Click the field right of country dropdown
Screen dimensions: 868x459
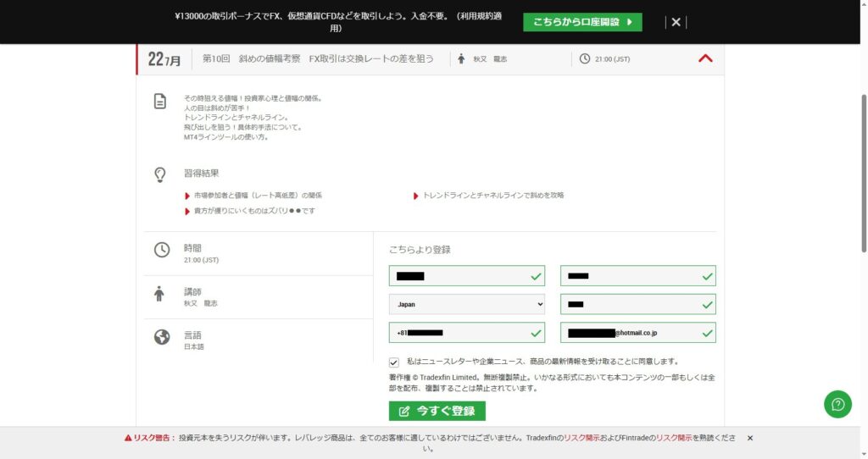click(637, 304)
